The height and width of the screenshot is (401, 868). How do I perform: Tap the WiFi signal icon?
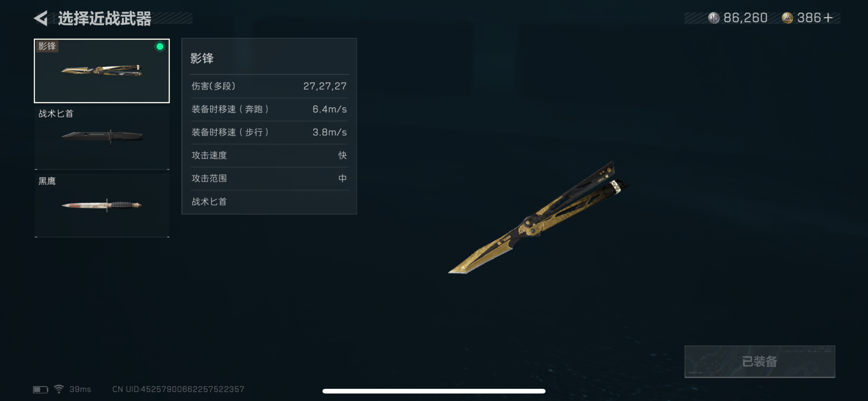(59, 389)
